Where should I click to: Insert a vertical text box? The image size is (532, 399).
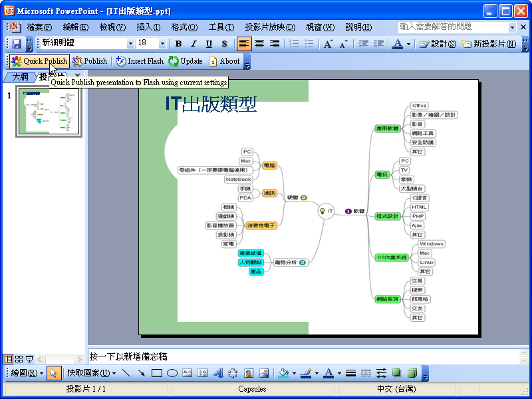pos(203,373)
